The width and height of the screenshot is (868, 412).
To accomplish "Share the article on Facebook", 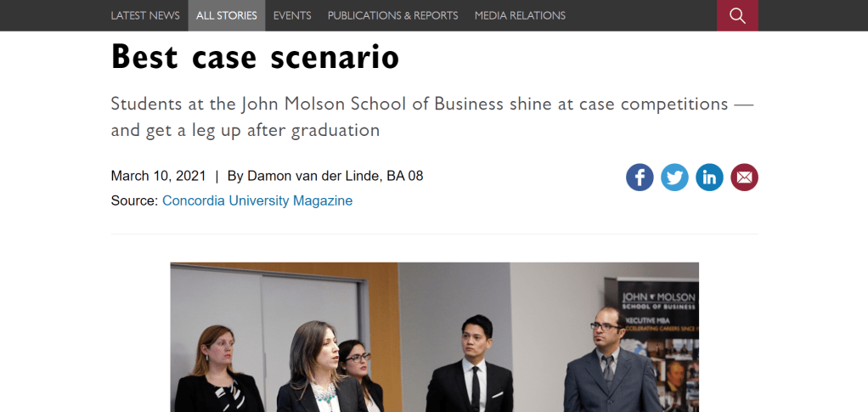I will coord(640,177).
